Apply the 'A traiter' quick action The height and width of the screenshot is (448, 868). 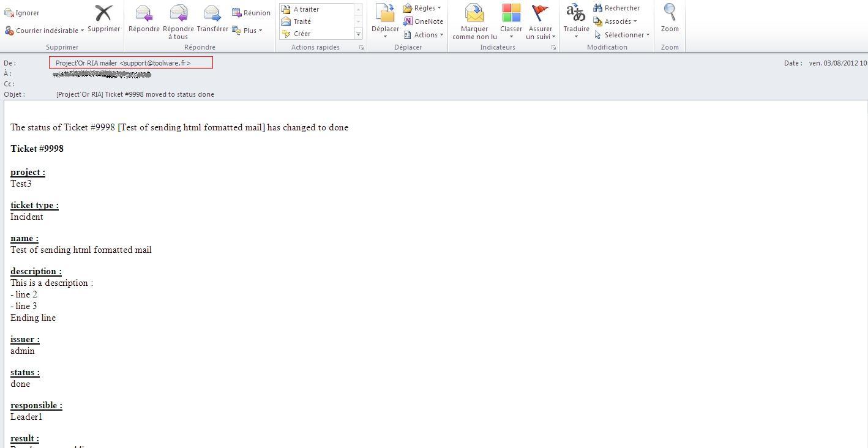tap(300, 9)
